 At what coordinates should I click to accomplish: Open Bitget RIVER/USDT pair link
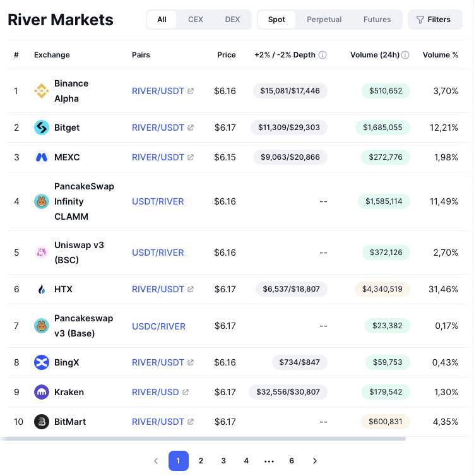[x=158, y=128]
